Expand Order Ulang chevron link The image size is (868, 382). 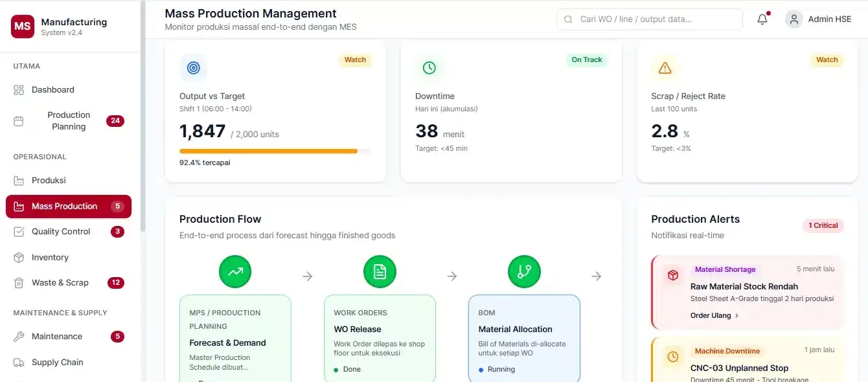[714, 315]
